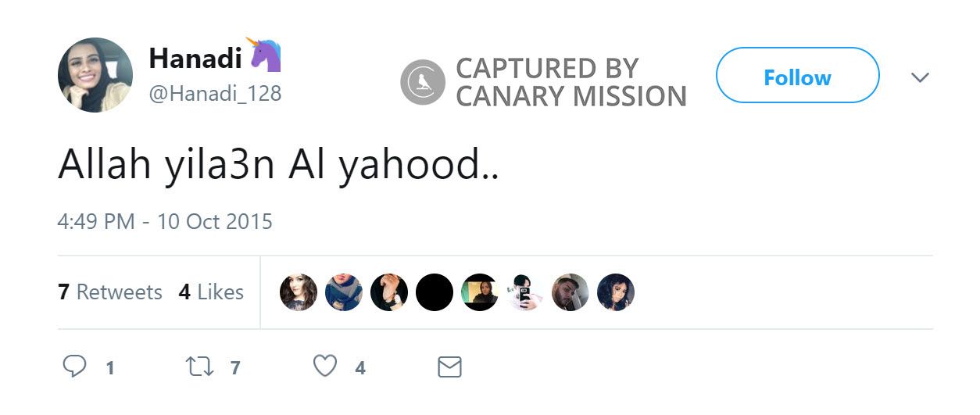Click the like count number 4 beside heart
Screen dimensions: 980x415
[360, 368]
